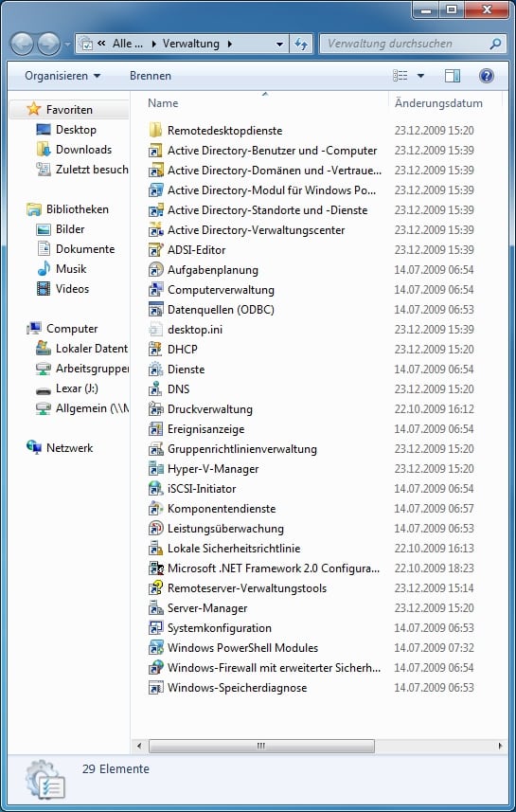Click the Datenquellen (ODBC) icon
516x812 pixels.
pos(156,310)
